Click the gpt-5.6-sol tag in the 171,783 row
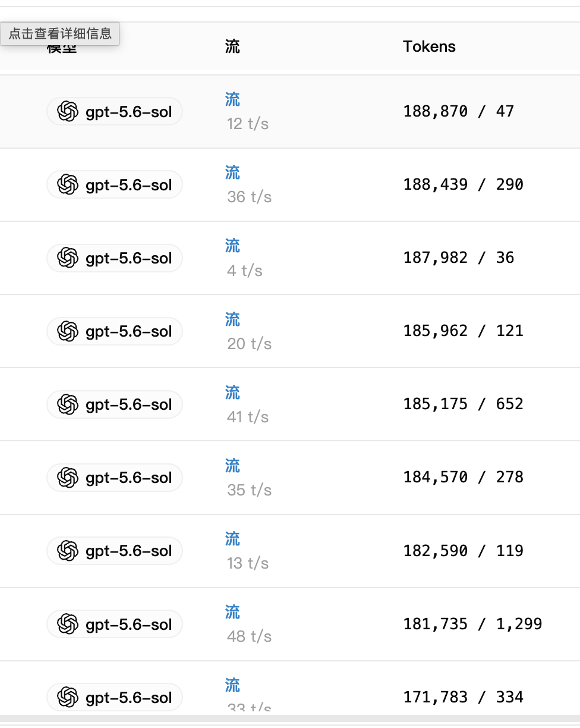This screenshot has width=580, height=728. tap(115, 697)
